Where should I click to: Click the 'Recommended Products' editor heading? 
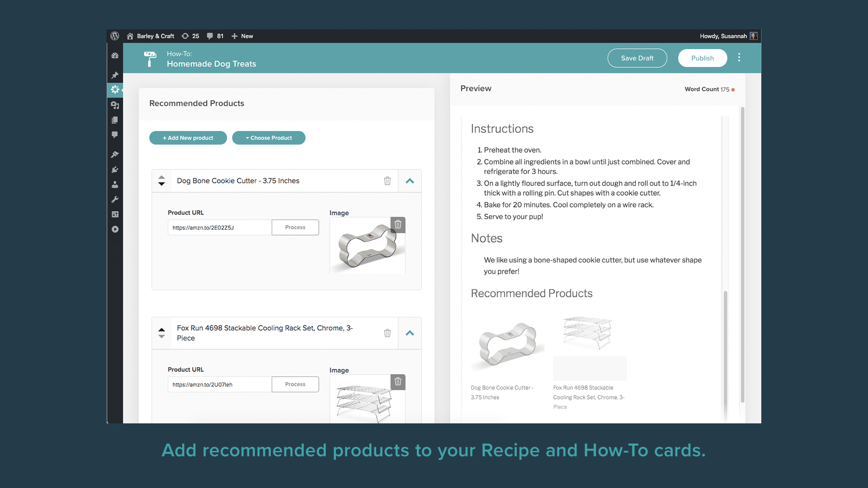(x=197, y=103)
